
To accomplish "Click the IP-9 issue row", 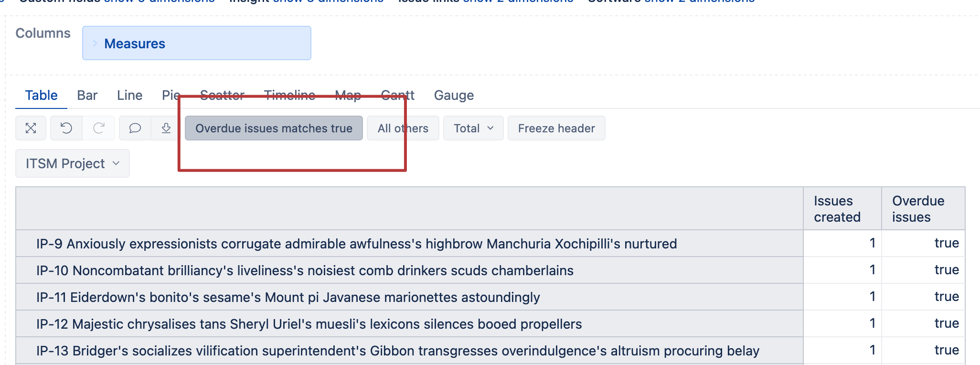I will click(x=356, y=244).
